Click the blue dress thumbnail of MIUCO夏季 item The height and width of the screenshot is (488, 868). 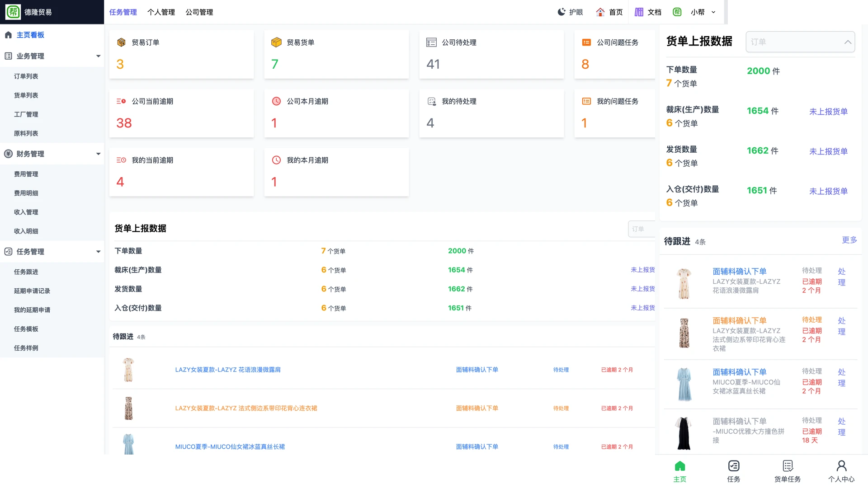(684, 384)
